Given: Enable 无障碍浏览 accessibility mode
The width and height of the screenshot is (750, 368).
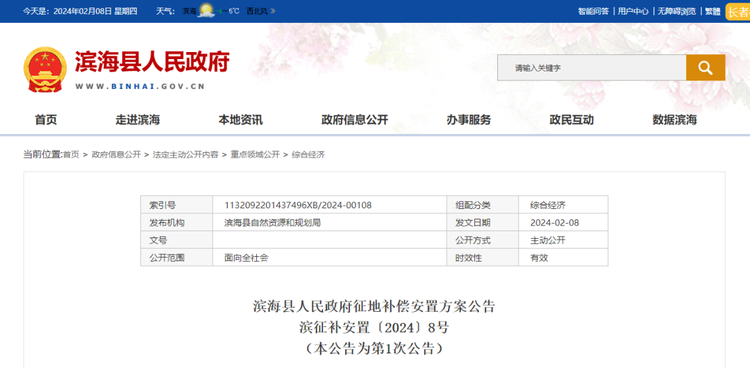Looking at the screenshot, I should coord(676,11).
